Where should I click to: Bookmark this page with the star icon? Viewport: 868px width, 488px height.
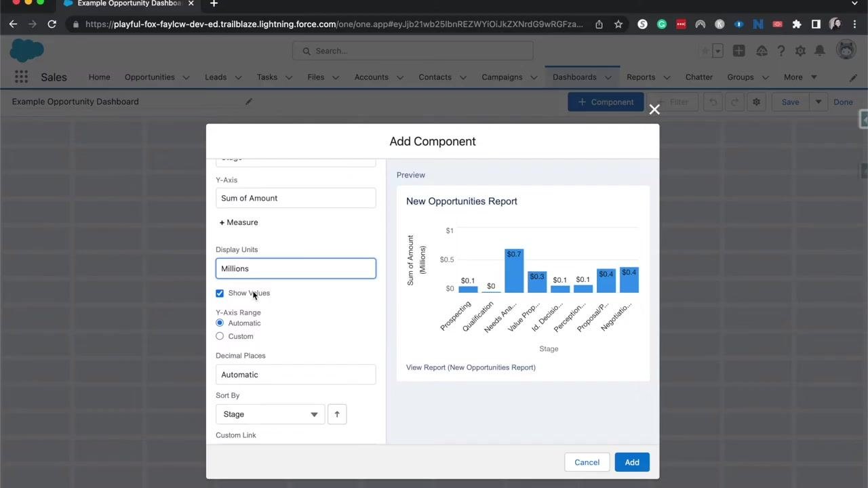618,24
